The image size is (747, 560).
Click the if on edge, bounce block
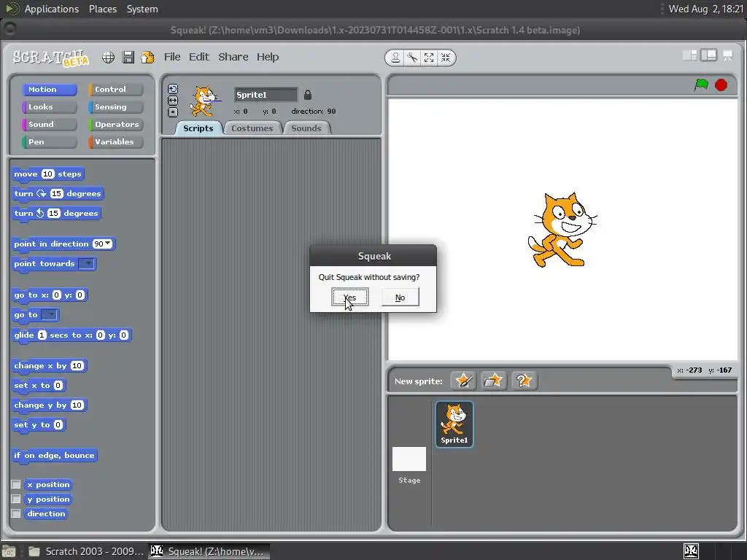coord(54,456)
